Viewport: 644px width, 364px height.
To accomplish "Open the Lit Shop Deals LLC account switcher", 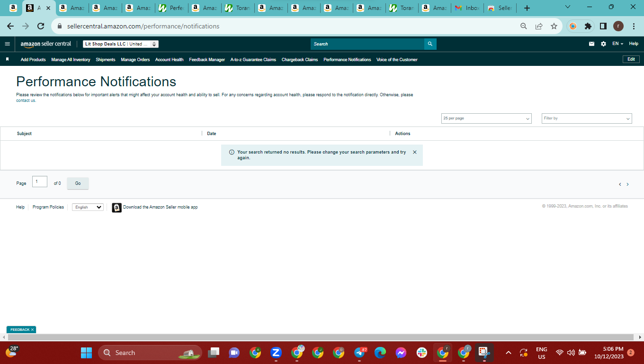I will [x=121, y=44].
